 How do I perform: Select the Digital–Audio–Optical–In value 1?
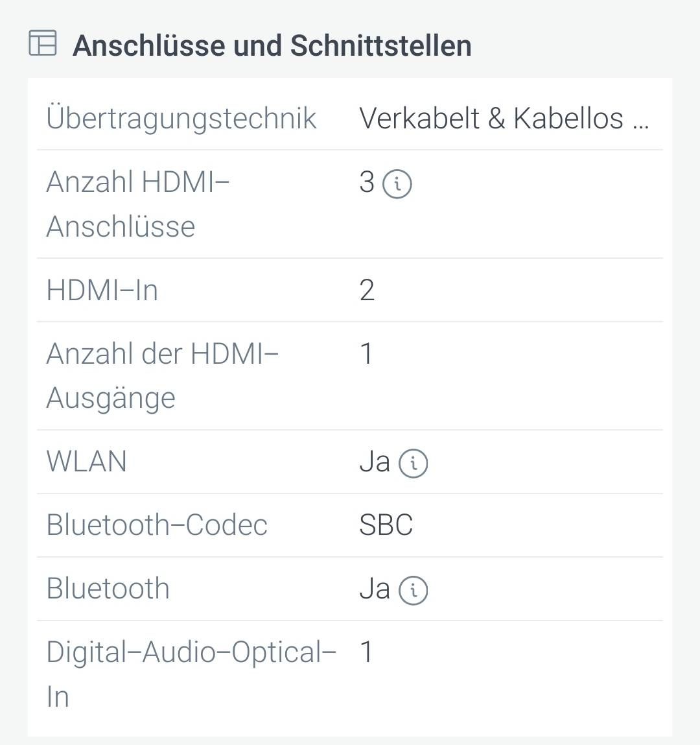(x=366, y=652)
